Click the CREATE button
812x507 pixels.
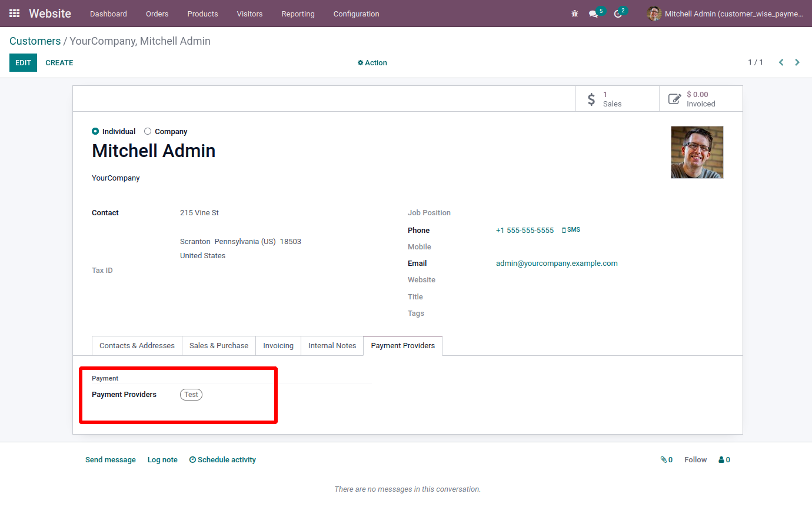59,62
